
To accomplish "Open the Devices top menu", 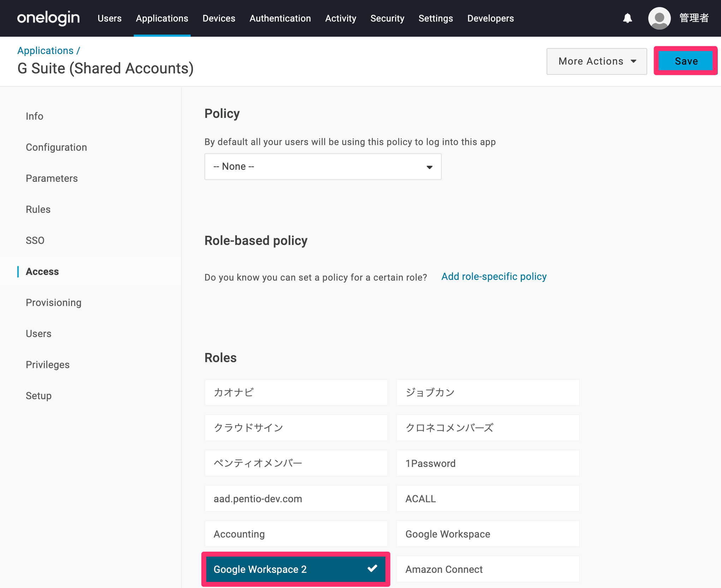I will 219,18.
